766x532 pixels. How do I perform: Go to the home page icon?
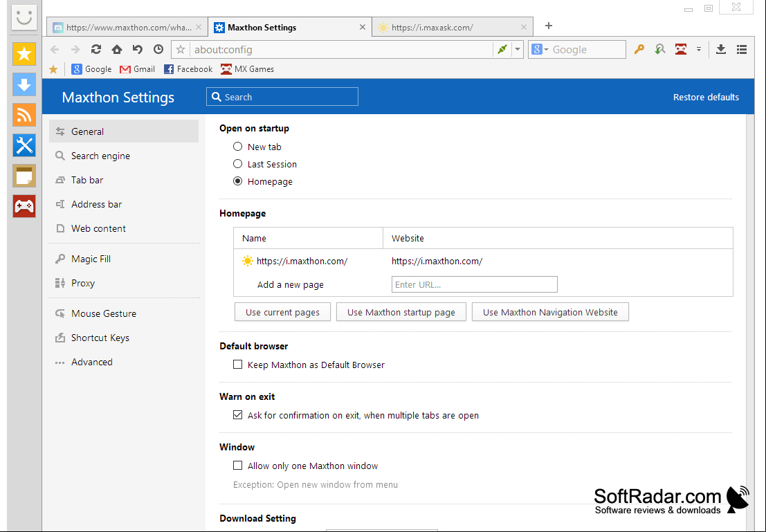point(117,49)
